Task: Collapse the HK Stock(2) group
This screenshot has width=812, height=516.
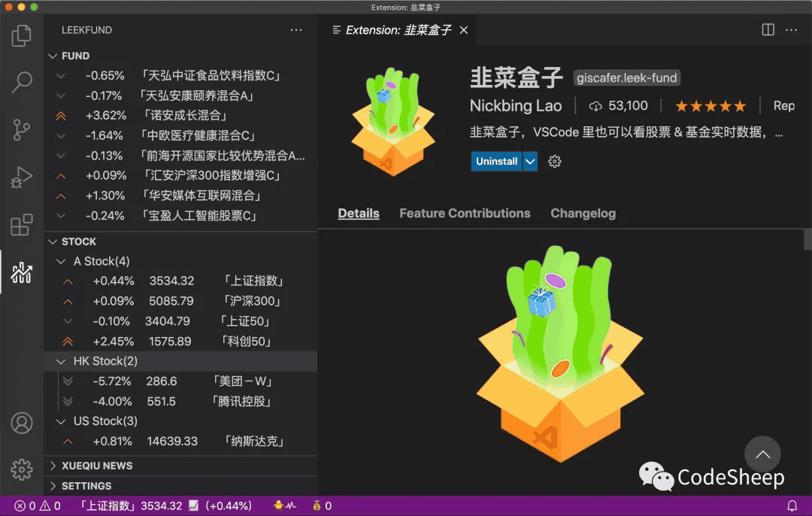Action: [61, 361]
